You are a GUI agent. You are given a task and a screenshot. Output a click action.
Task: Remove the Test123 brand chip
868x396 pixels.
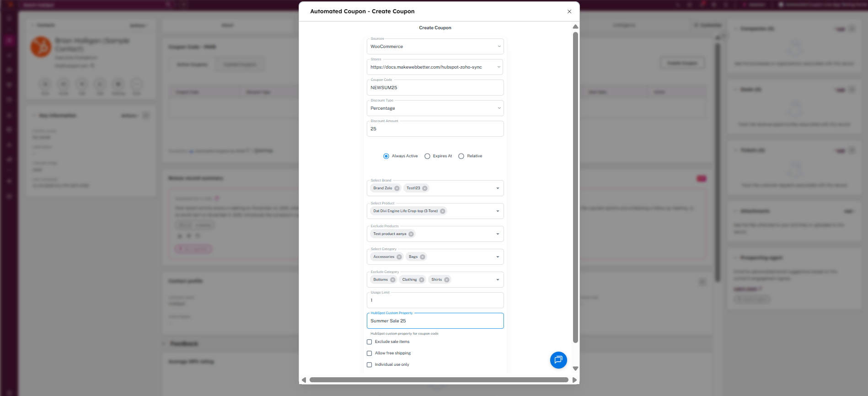pyautogui.click(x=425, y=188)
